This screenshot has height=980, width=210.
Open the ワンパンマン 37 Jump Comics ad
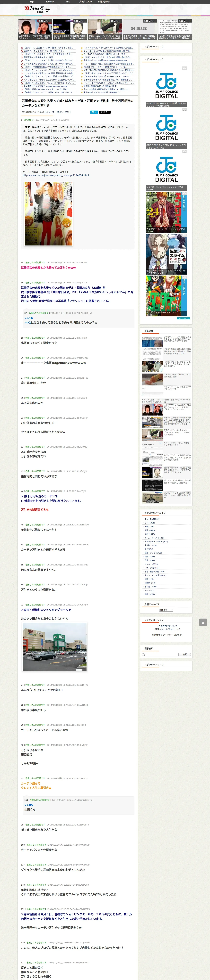[x=166, y=170]
